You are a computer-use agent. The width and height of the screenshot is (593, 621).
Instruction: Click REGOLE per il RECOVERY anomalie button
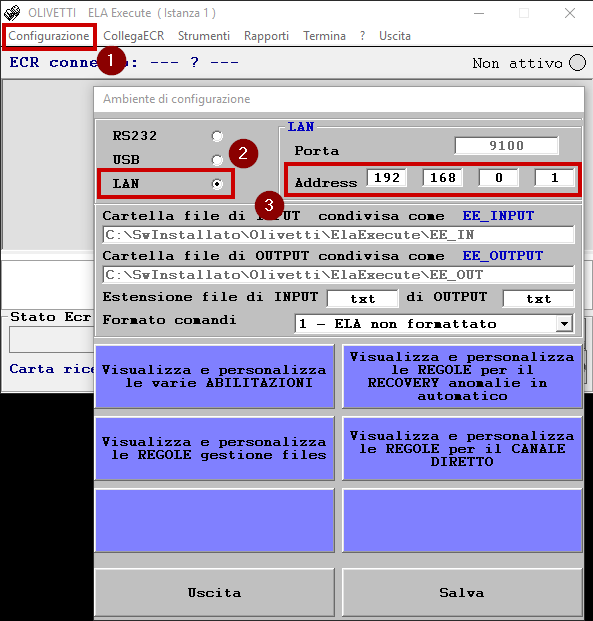(x=462, y=376)
